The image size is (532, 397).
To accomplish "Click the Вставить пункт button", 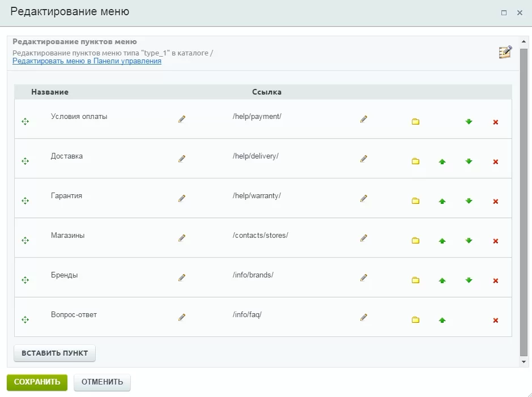I will [x=54, y=353].
